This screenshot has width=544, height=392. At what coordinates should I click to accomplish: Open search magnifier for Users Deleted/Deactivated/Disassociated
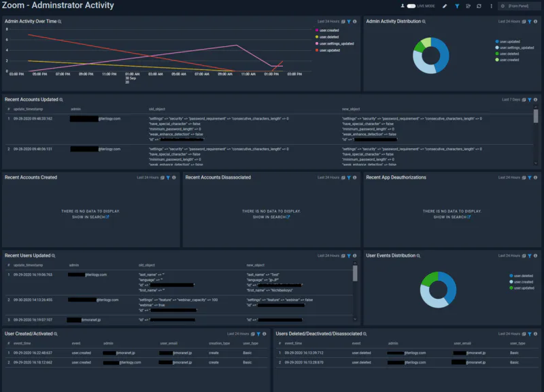click(x=364, y=334)
